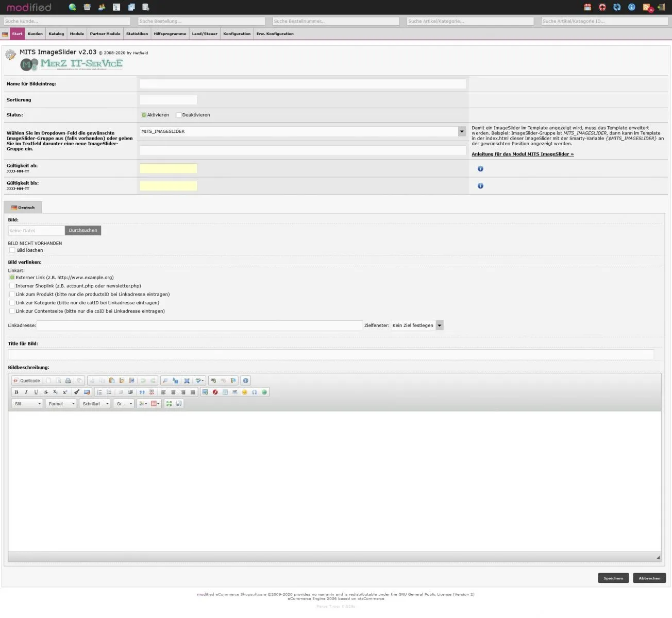
Task: Apply superscript formatting in editor
Action: tap(65, 392)
